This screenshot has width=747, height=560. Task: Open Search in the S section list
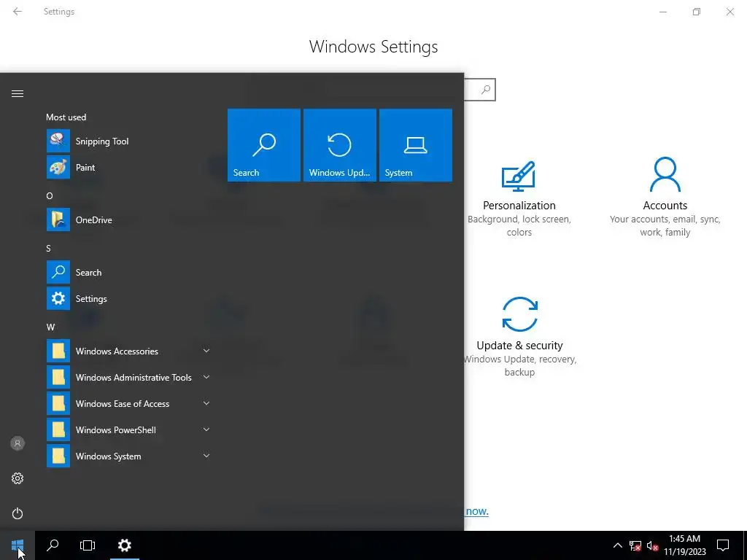(x=128, y=273)
